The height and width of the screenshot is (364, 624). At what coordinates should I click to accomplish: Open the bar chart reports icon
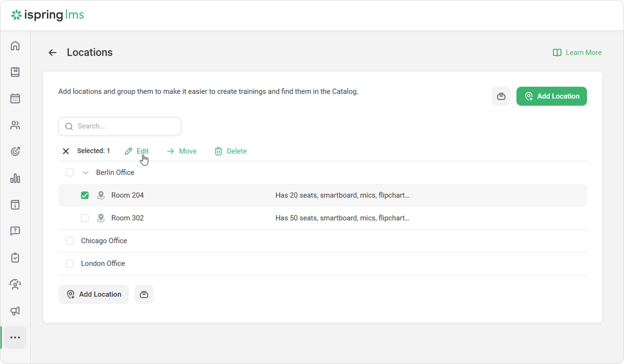click(x=15, y=178)
